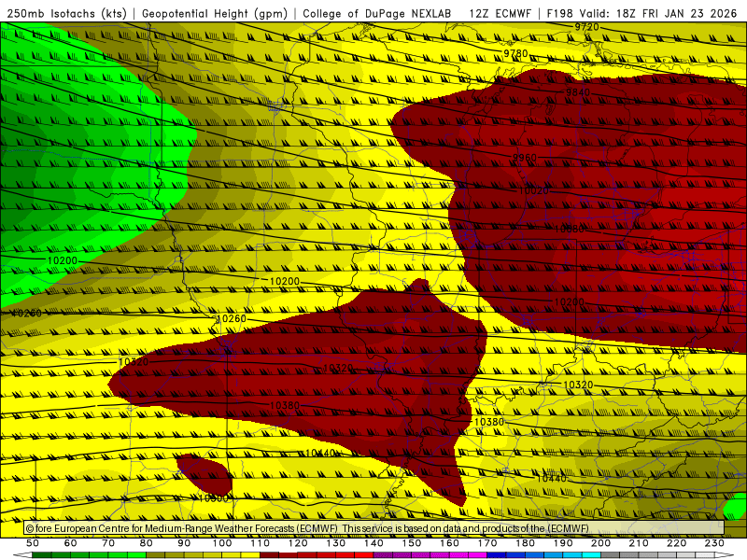Viewport: 747px width, 560px height.
Task: Click the darkest green swatch on the color bar
Action: point(42,554)
